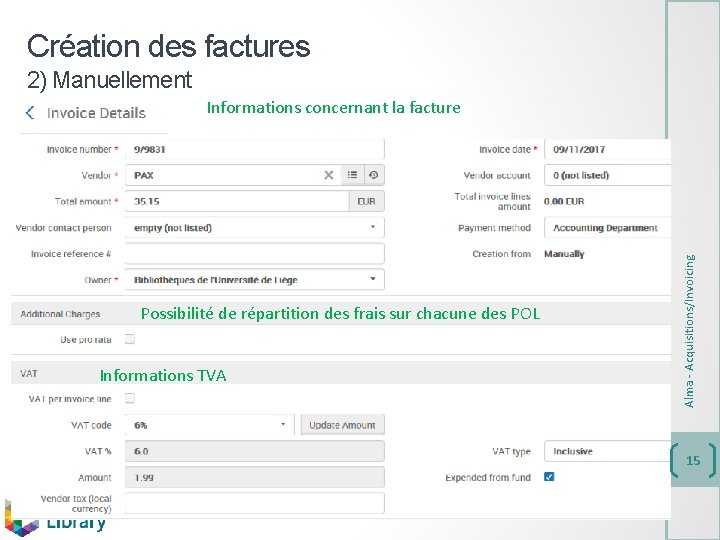Toggle VAT per invoice line checkbox
This screenshot has width=720, height=540.
tap(130, 398)
